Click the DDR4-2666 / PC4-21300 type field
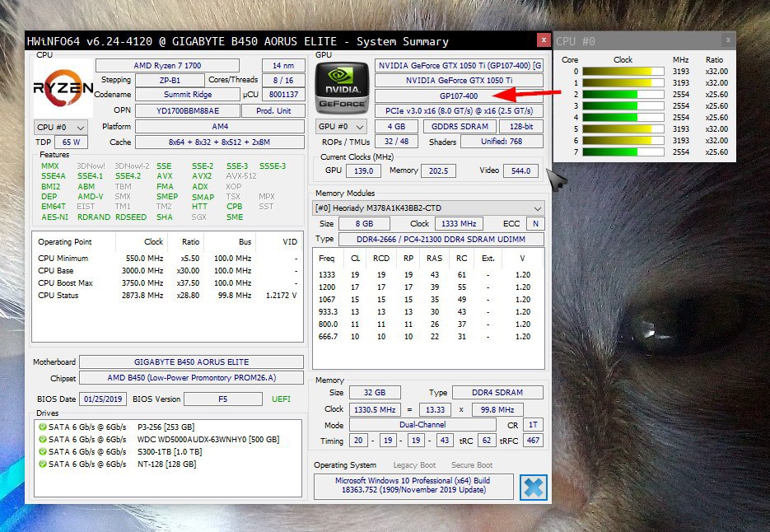Image resolution: width=770 pixels, height=532 pixels. 441,239
